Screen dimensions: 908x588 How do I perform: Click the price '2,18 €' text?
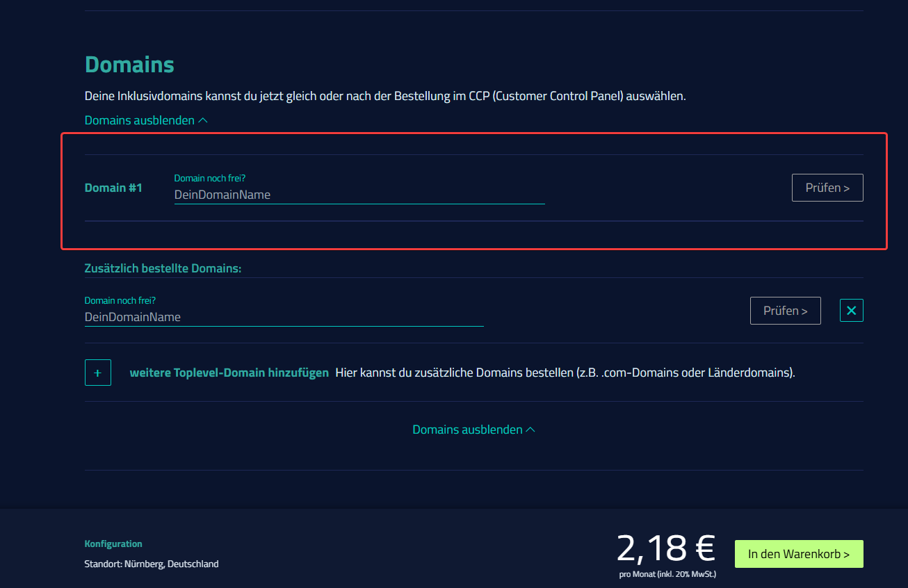coord(666,548)
